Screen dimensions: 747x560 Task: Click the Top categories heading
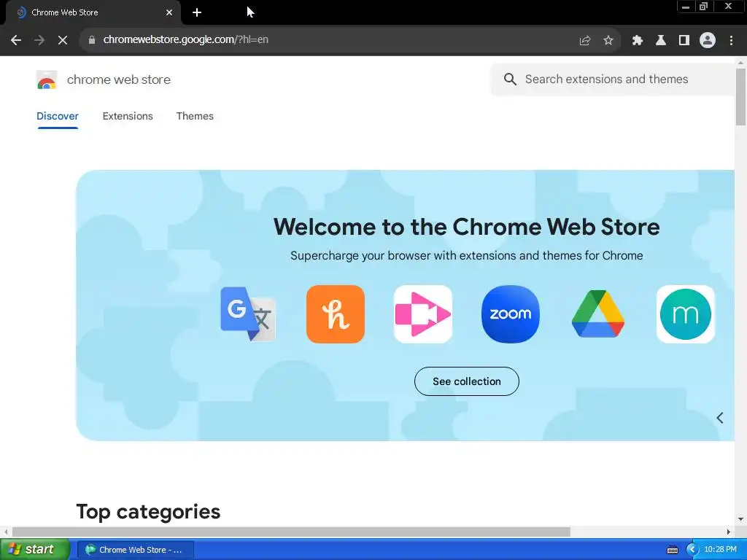(x=148, y=512)
